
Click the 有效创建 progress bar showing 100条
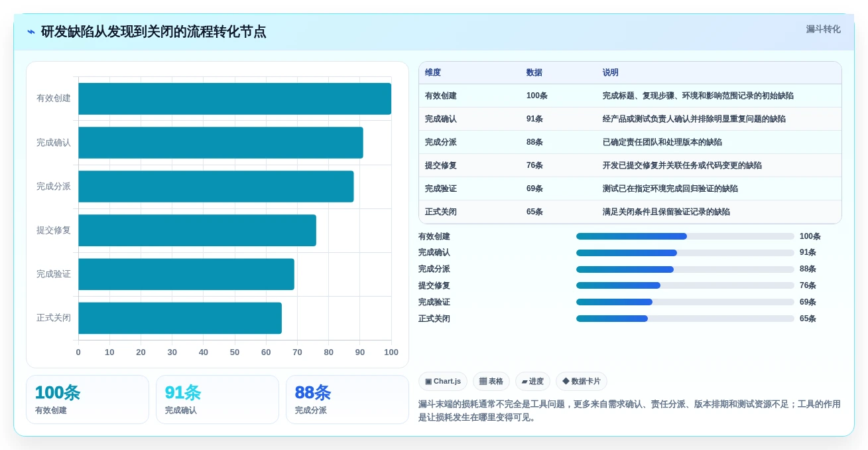click(x=685, y=236)
